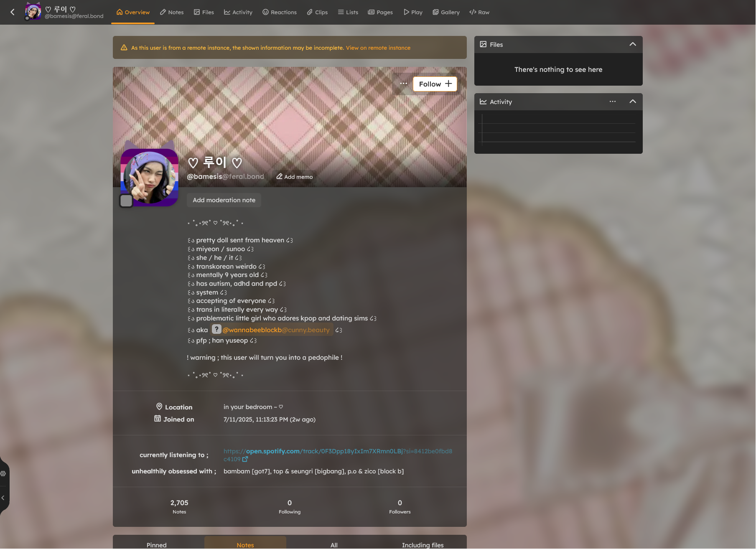The width and height of the screenshot is (756, 549).
Task: Click the widget settings icon at left edge
Action: coord(3,473)
